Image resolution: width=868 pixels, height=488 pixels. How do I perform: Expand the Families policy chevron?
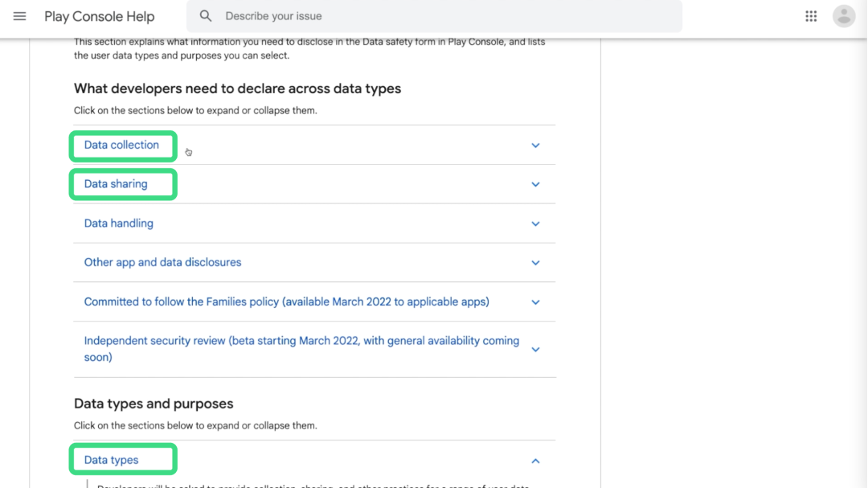[535, 302]
